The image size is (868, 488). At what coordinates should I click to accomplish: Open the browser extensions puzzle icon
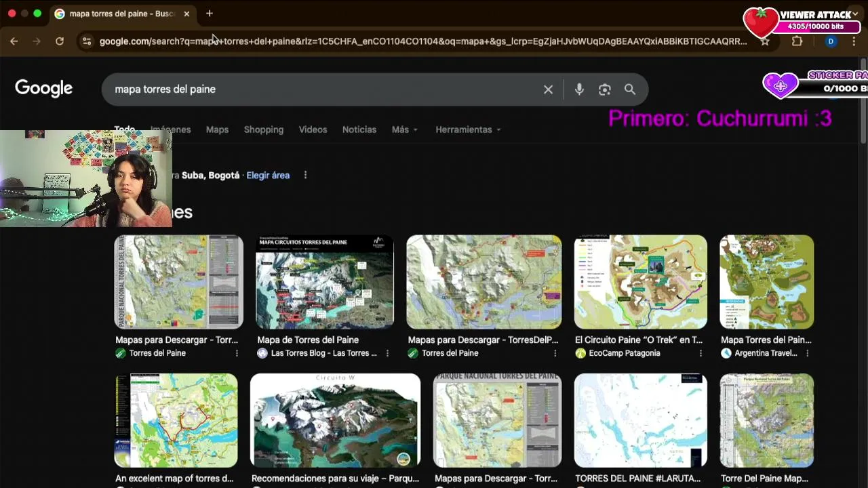click(x=797, y=41)
